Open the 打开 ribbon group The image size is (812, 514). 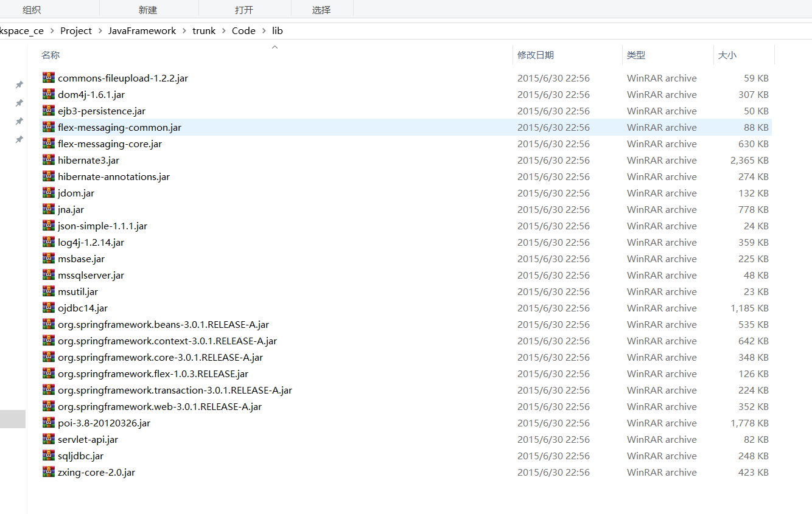244,10
